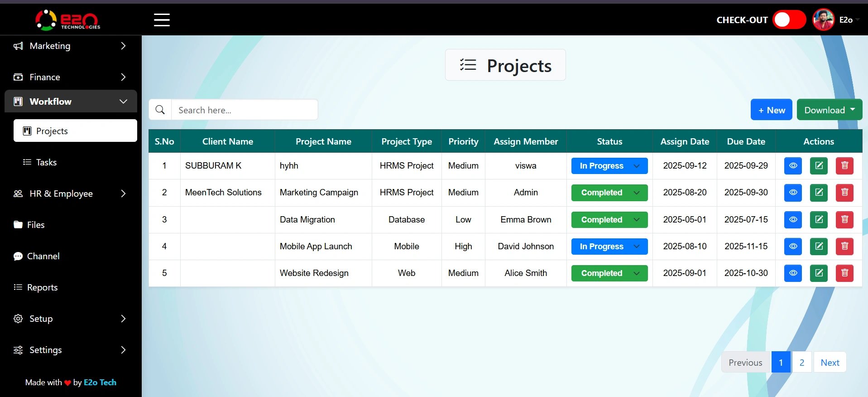Open Tasks in the sidebar

tap(46, 162)
